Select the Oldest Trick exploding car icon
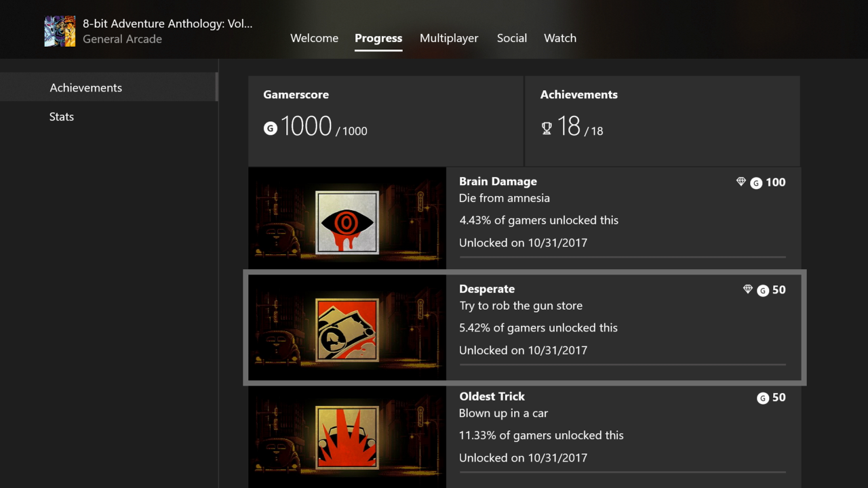The height and width of the screenshot is (488, 868). point(347,437)
